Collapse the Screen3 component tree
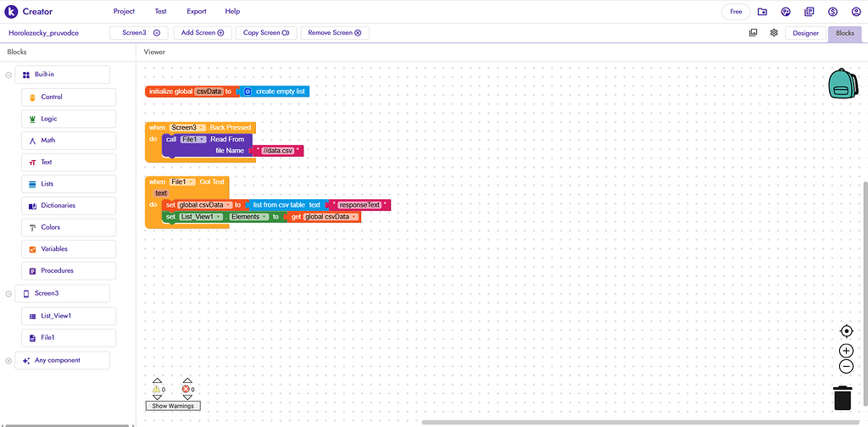Viewport: 868px width, 427px height. click(8, 294)
